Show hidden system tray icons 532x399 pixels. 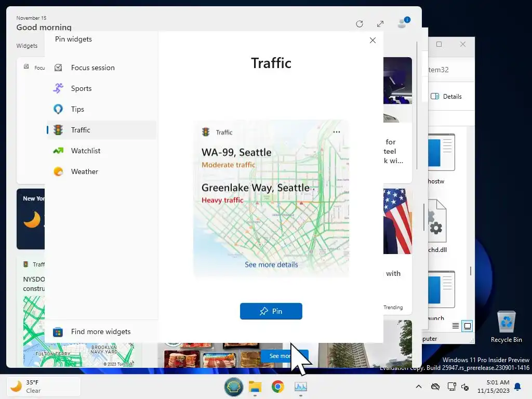pos(419,387)
